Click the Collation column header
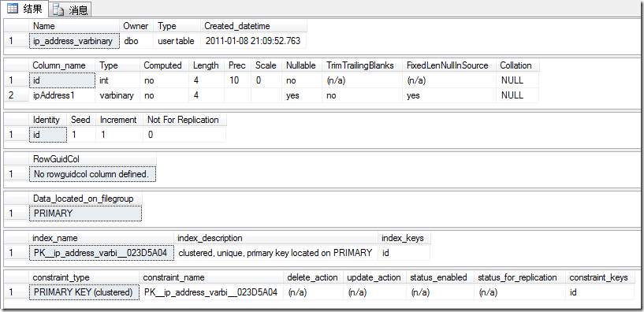This screenshot has height=312, width=644. tap(517, 65)
